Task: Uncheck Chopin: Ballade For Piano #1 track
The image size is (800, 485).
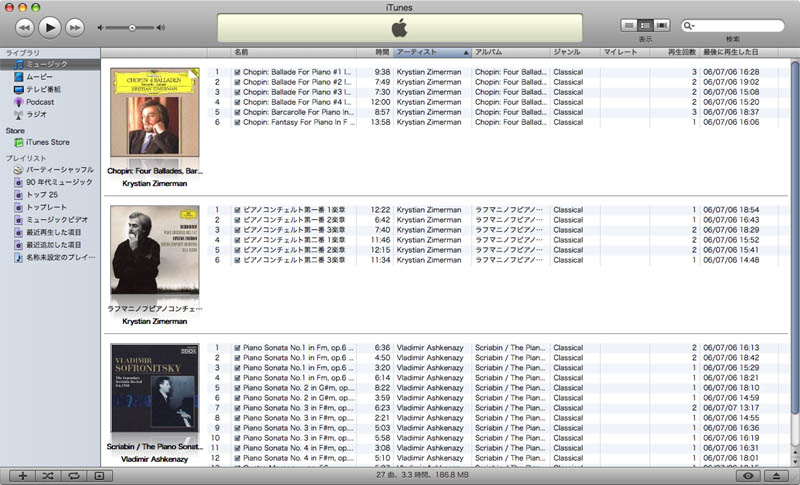Action: tap(237, 72)
